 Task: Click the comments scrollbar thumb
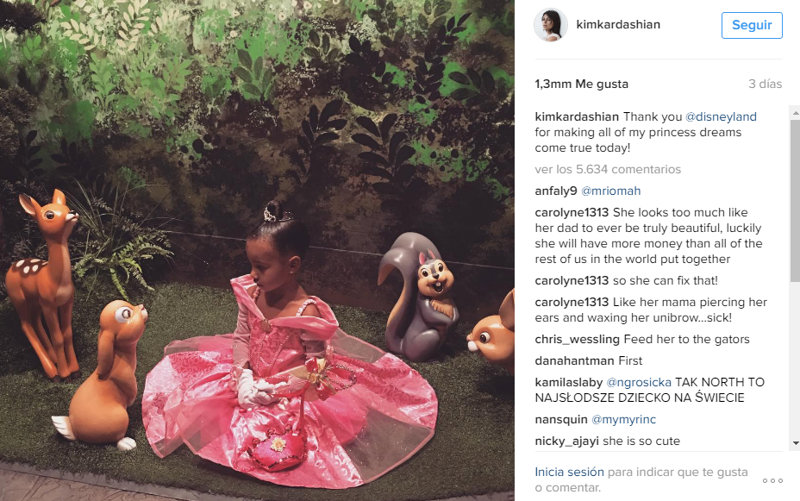tap(795, 200)
